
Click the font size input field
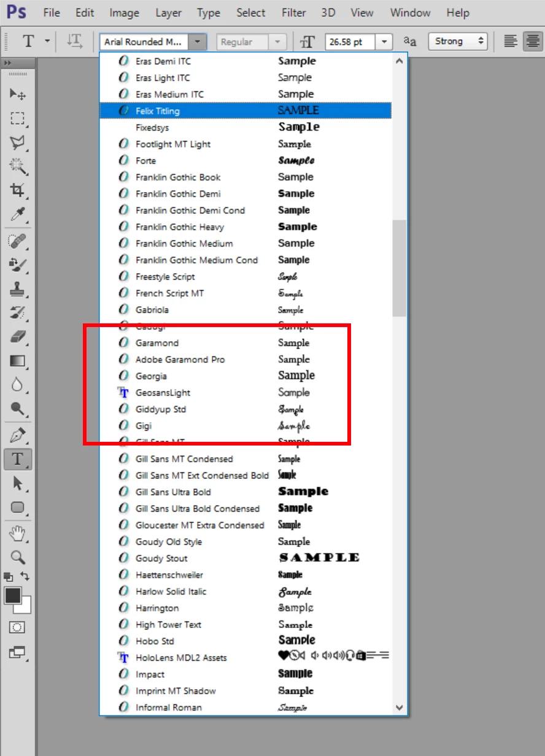(x=350, y=42)
